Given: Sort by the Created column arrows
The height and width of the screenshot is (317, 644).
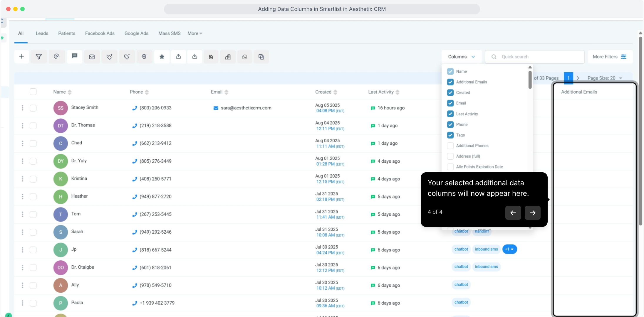Looking at the screenshot, I should coord(335,92).
